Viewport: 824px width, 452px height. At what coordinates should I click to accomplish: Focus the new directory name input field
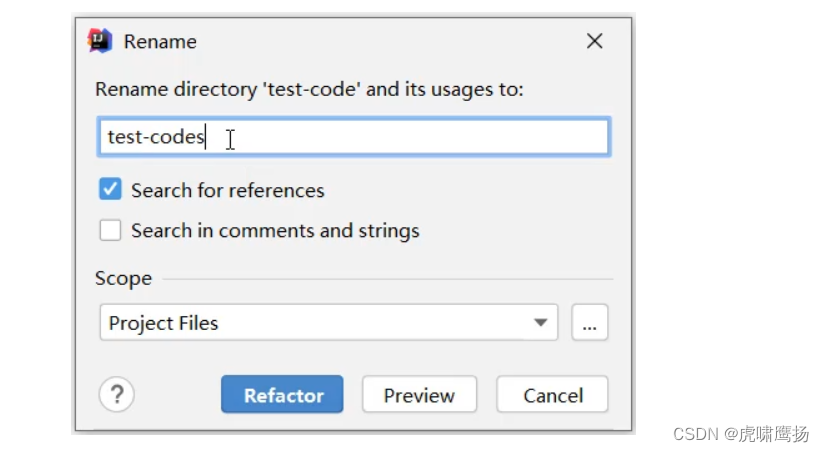400,137
